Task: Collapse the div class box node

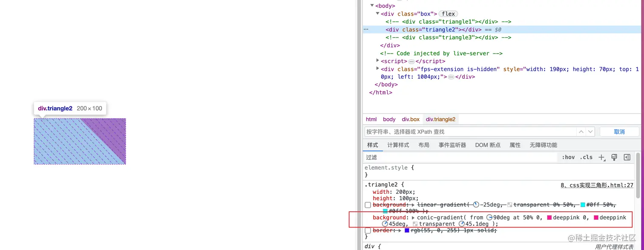Action: coord(377,14)
